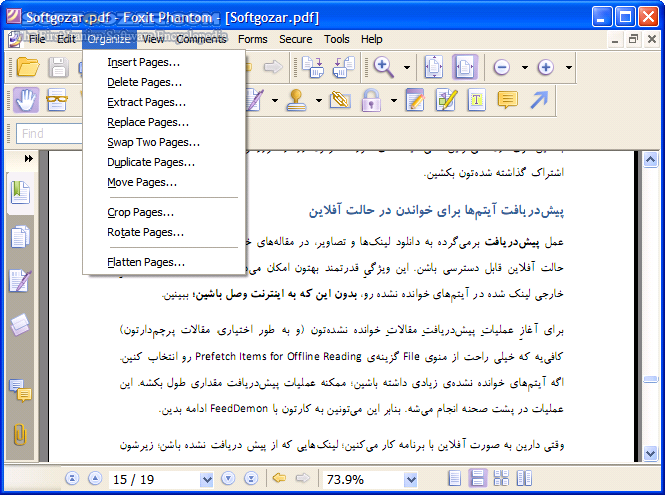This screenshot has height=495, width=665.
Task: Go to next page button
Action: click(x=228, y=478)
